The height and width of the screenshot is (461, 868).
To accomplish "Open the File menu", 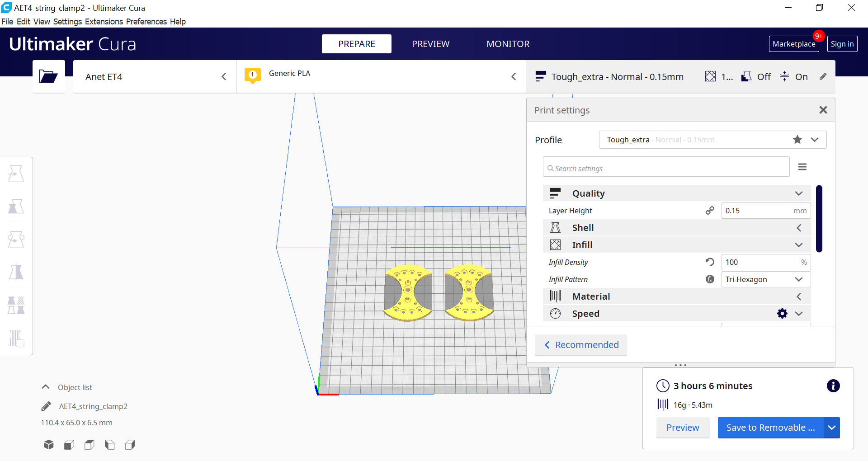I will 7,22.
